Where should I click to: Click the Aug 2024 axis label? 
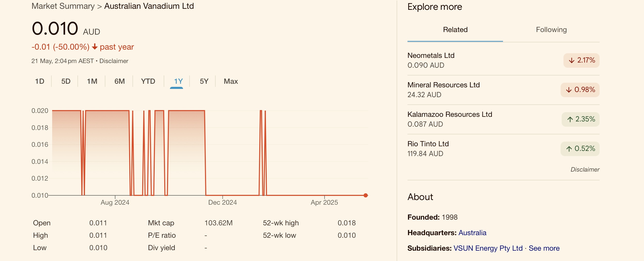pyautogui.click(x=115, y=202)
